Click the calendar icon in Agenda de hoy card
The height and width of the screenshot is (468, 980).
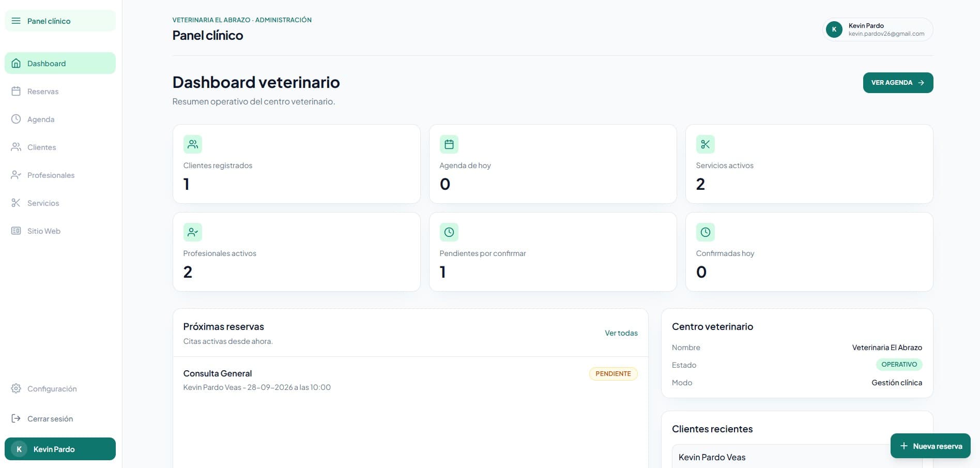(x=449, y=144)
